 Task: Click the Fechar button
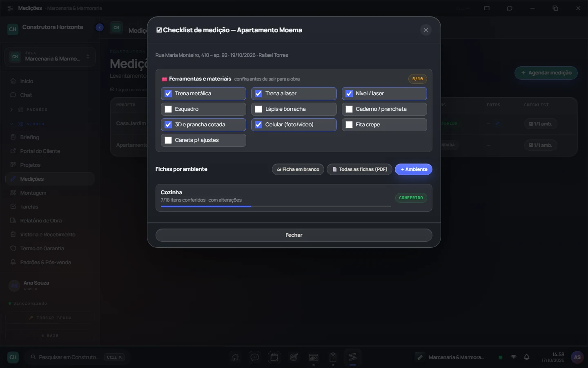coord(294,235)
